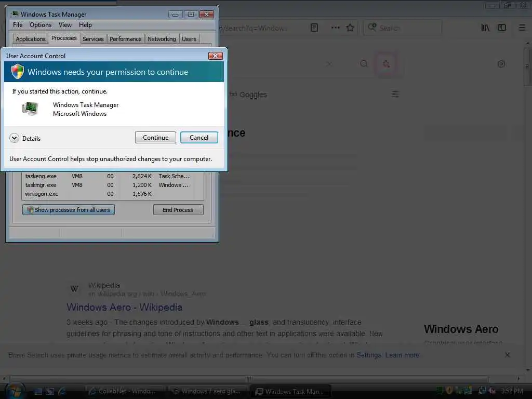This screenshot has height=399, width=532.
Task: Click the Settings link in metrics banner
Action: [369, 355]
